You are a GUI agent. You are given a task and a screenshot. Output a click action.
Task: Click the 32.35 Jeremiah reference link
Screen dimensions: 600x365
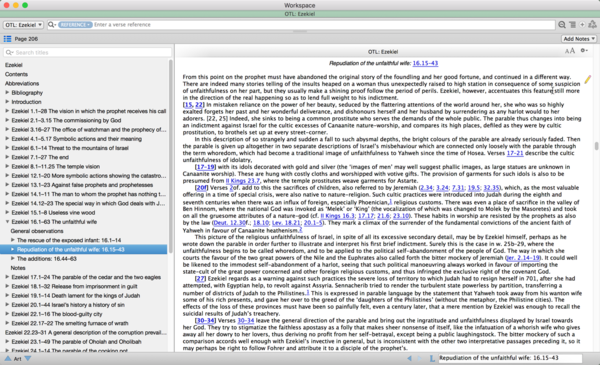pyautogui.click(x=491, y=188)
